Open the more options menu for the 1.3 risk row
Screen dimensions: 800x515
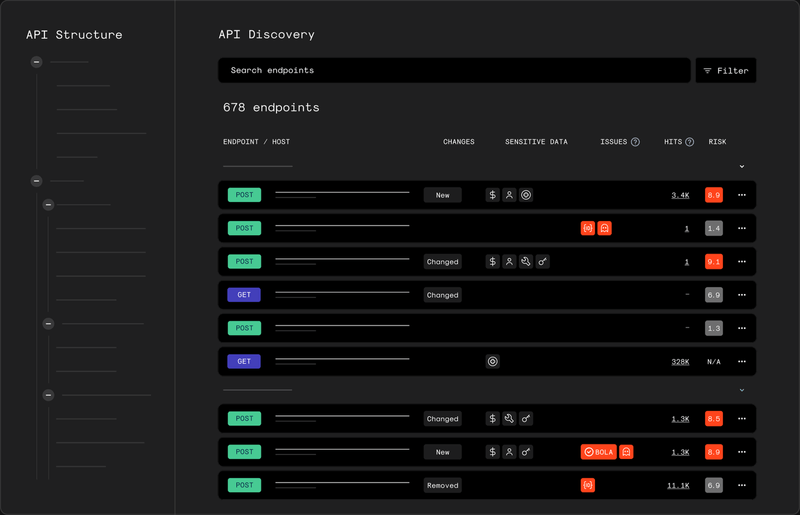pyautogui.click(x=742, y=328)
